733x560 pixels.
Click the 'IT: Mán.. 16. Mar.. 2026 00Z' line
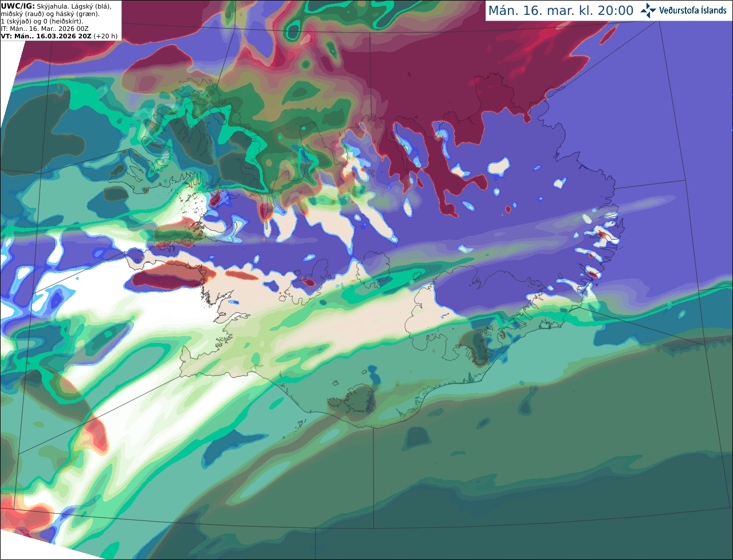click(x=45, y=29)
